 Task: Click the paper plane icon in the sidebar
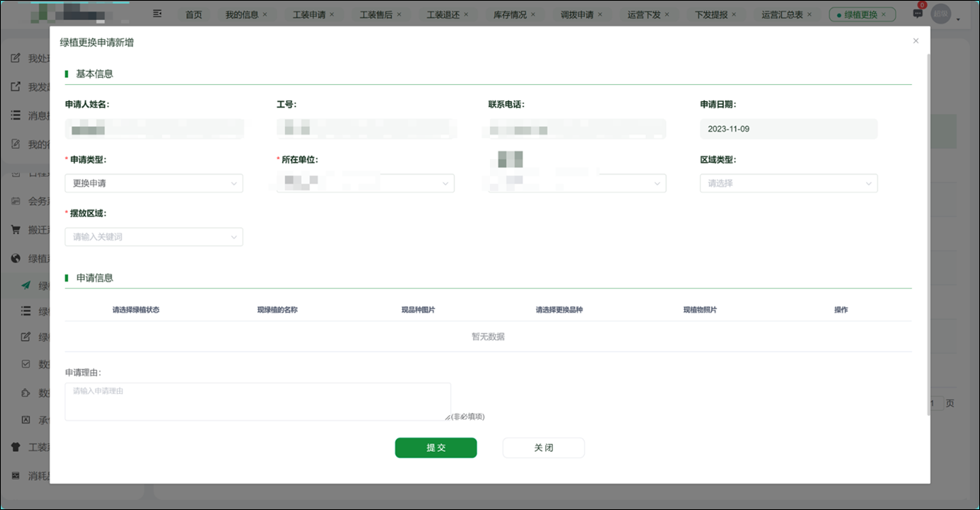pos(24,284)
